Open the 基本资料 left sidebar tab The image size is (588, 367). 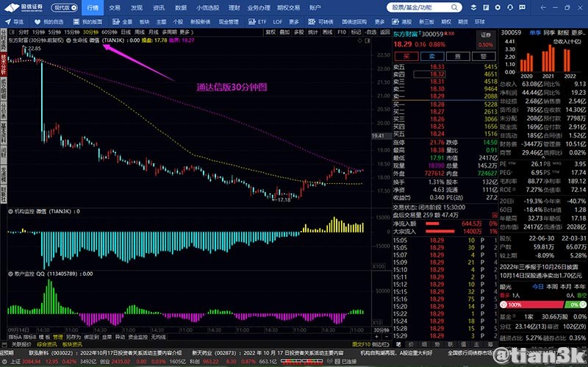point(4,132)
